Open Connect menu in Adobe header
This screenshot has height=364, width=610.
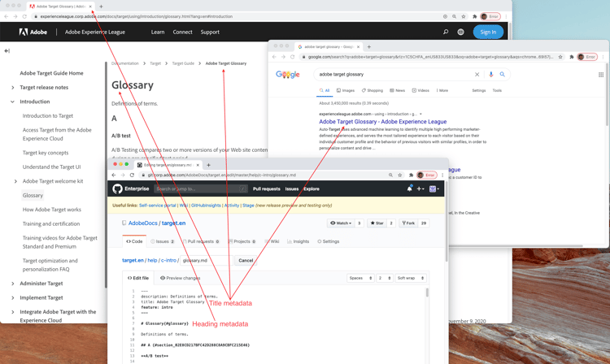click(x=182, y=32)
